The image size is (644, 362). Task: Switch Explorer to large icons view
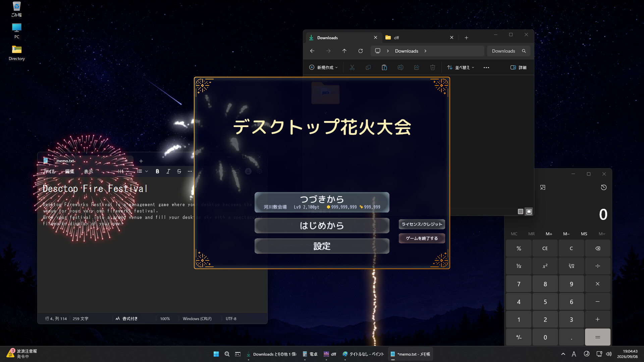tap(529, 212)
